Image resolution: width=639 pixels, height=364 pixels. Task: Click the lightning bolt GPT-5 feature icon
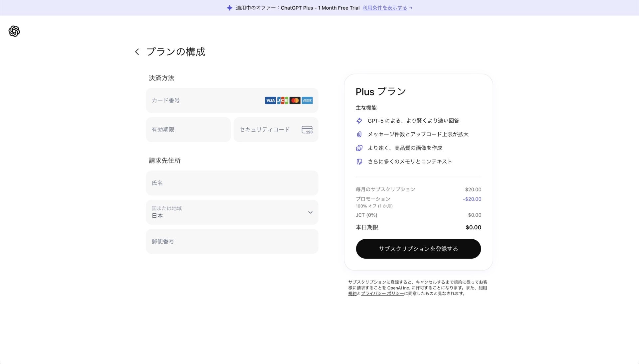[359, 121]
